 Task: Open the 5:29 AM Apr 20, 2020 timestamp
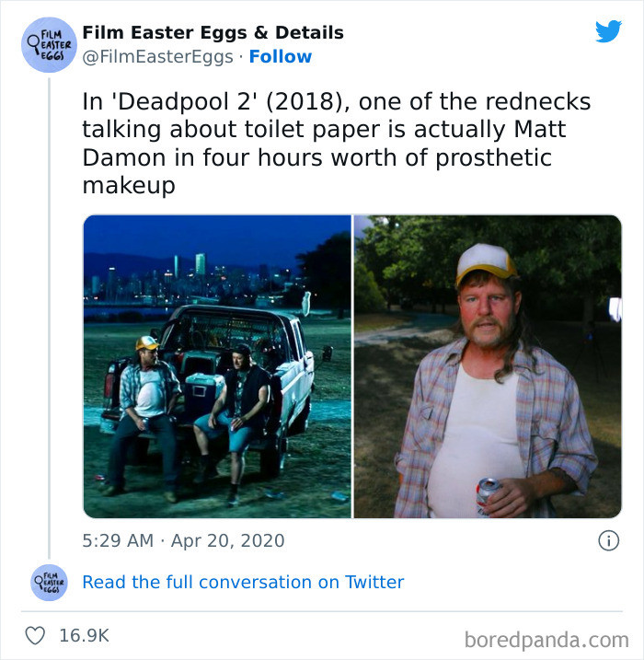tap(183, 540)
